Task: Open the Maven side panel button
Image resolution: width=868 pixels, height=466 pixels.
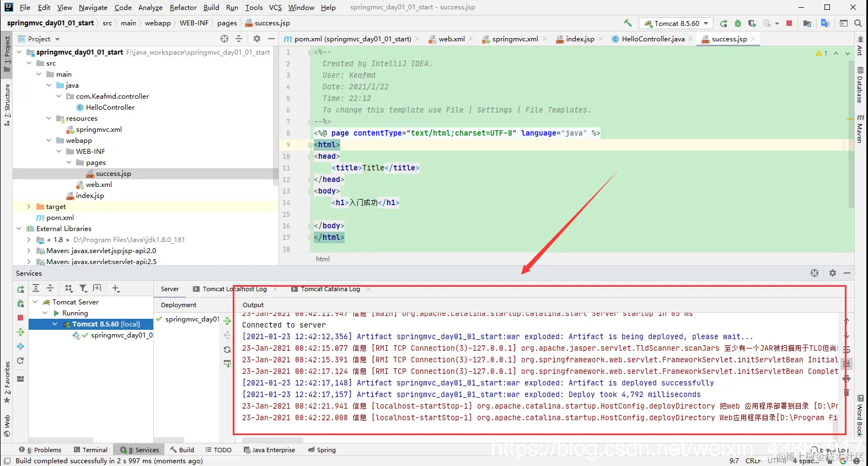Action: point(860,129)
